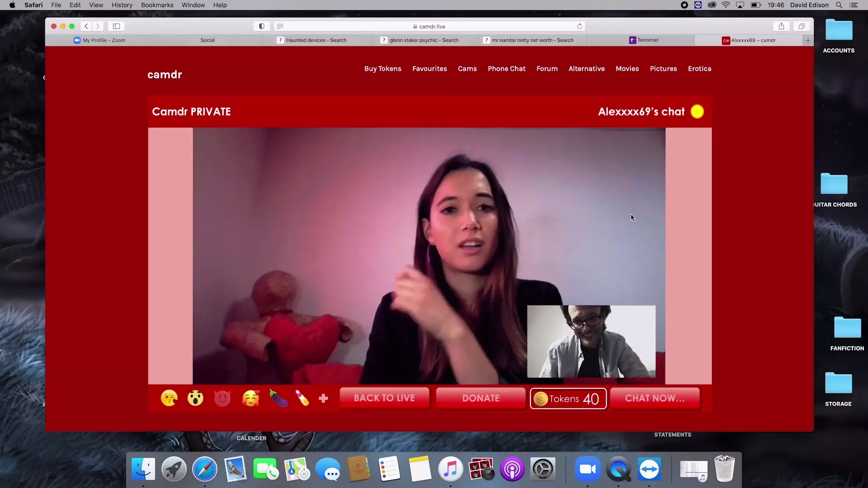Send the kissing face emoji

point(169,398)
